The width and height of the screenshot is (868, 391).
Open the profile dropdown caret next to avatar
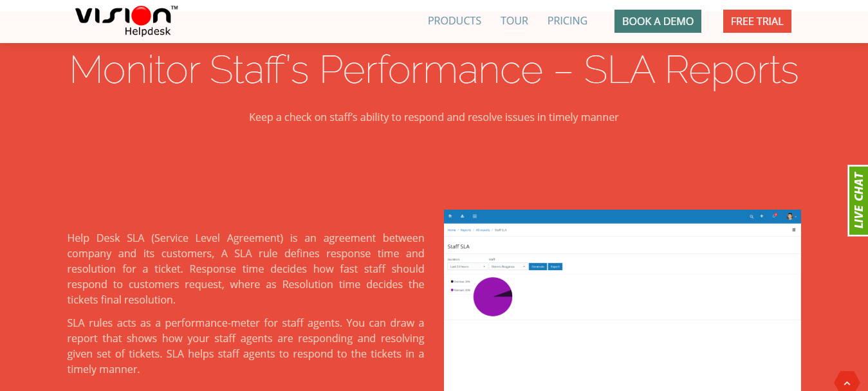(x=796, y=217)
